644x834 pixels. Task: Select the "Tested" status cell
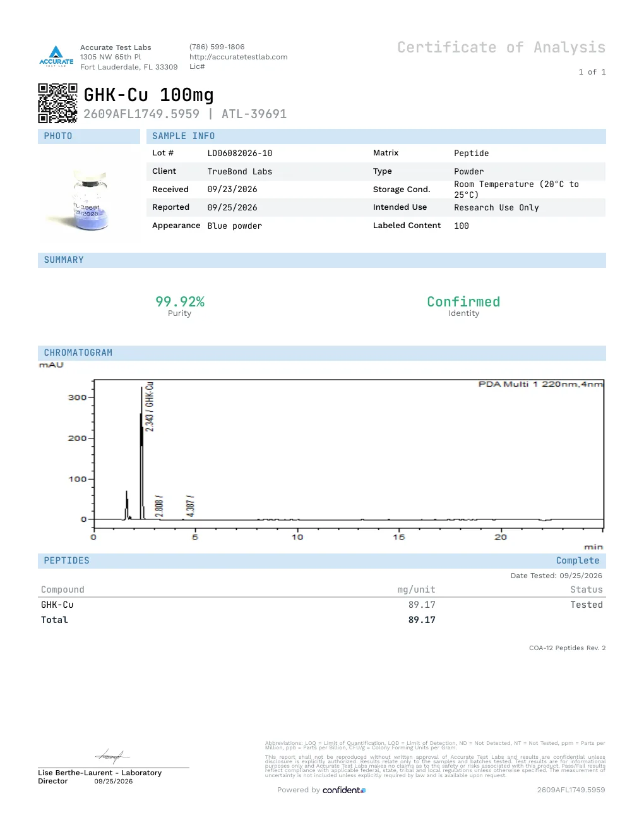(x=587, y=605)
